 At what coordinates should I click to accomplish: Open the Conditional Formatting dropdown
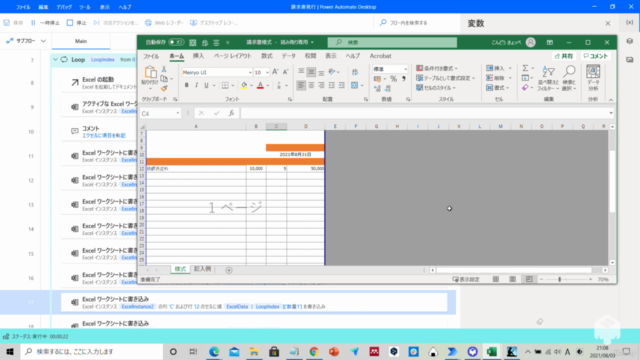click(x=437, y=68)
